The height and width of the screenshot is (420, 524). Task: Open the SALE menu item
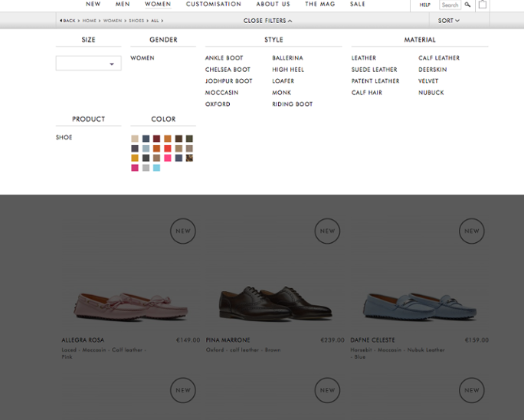tap(357, 4)
